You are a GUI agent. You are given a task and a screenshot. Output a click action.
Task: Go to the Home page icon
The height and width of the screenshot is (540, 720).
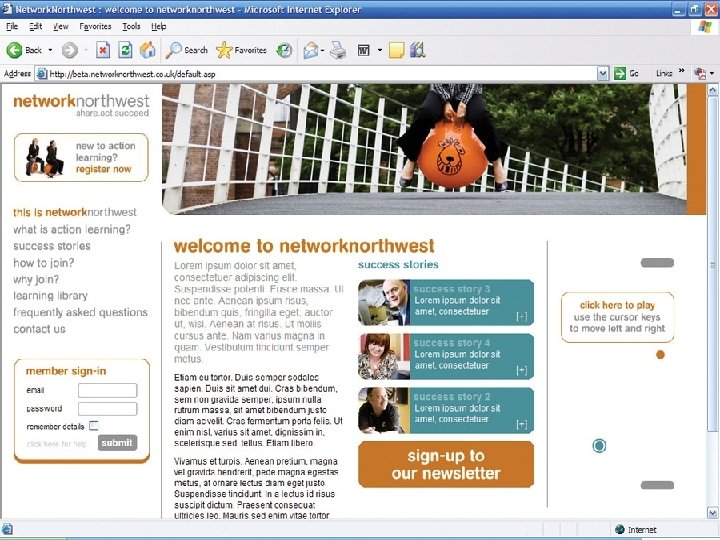click(x=147, y=50)
